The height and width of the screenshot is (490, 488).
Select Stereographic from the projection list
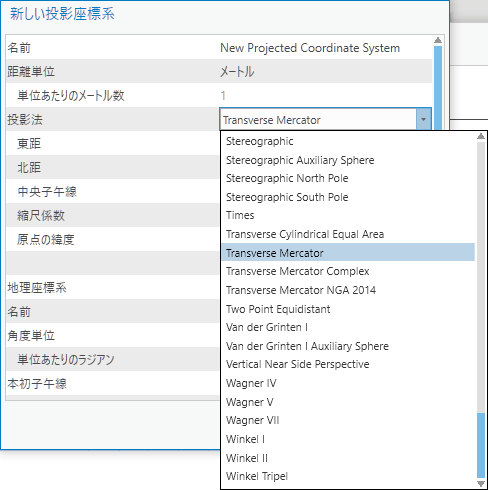click(x=348, y=141)
